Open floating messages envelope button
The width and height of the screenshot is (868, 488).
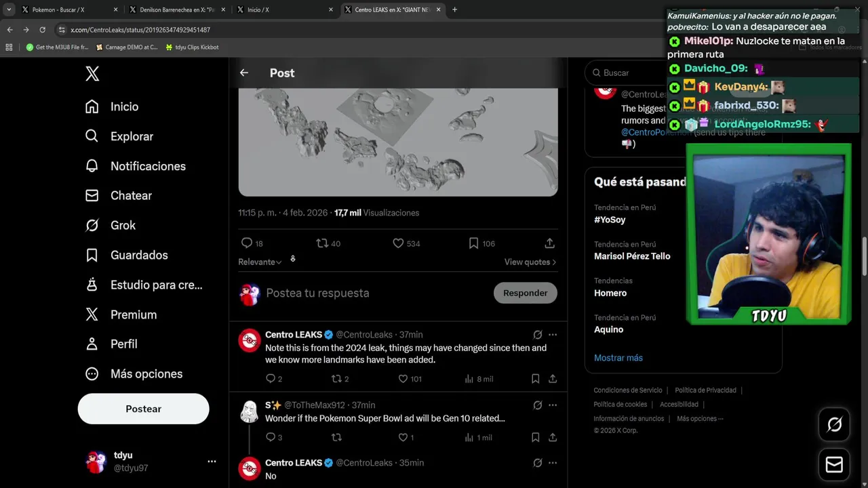[x=834, y=464]
